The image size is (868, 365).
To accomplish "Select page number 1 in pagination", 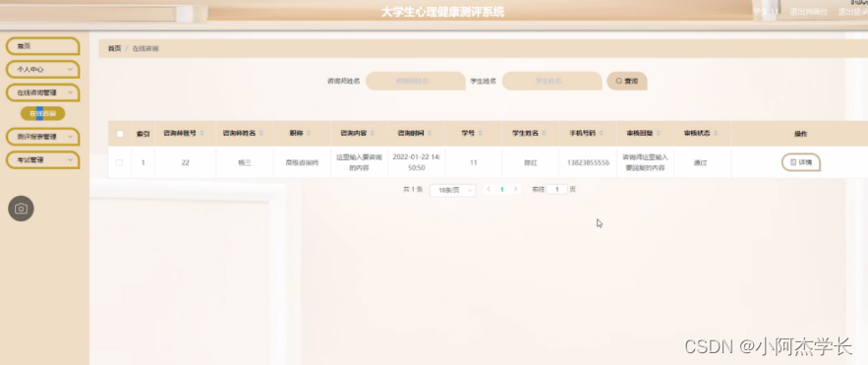I will point(502,190).
